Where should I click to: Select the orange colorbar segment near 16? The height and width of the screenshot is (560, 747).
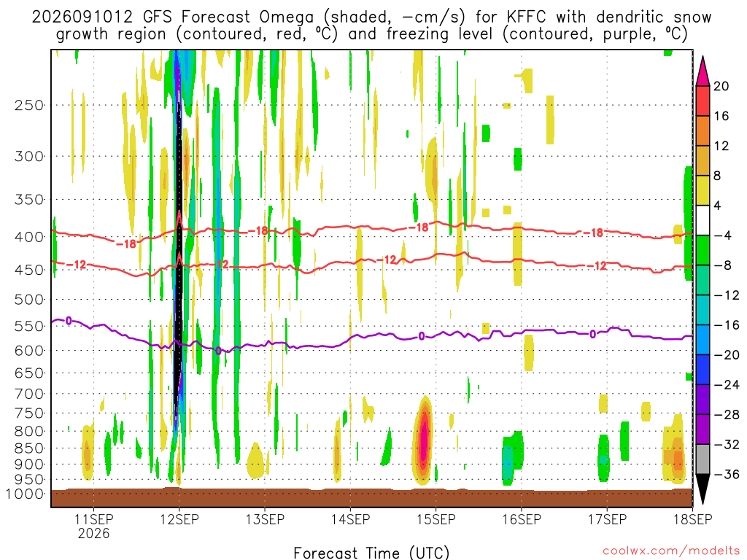pyautogui.click(x=703, y=131)
